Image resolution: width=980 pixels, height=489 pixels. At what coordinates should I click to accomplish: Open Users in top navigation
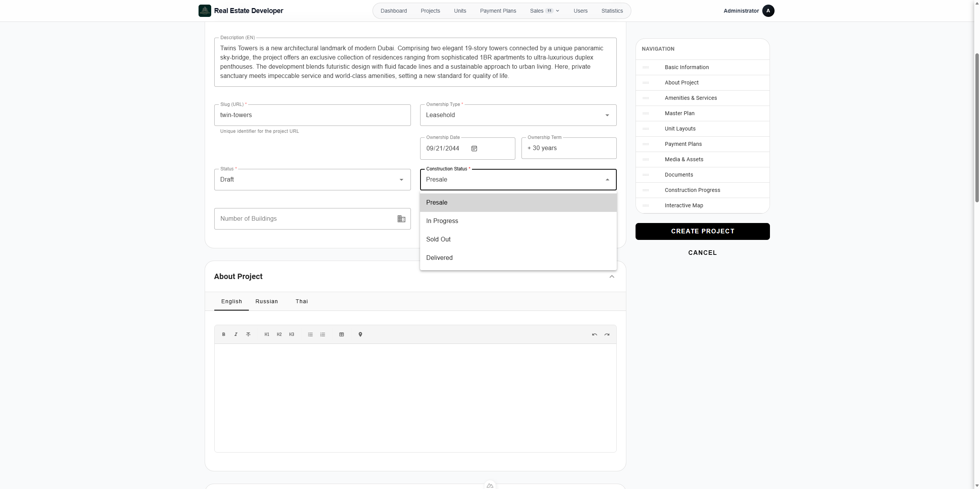click(x=580, y=11)
